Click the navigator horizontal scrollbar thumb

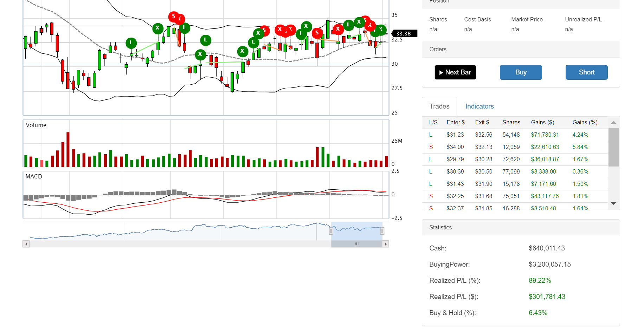pos(356,244)
